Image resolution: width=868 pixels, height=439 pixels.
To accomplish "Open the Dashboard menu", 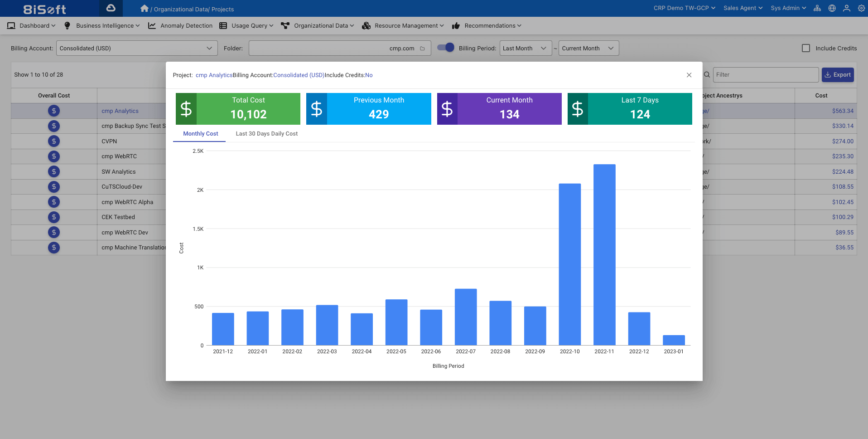I will point(31,26).
